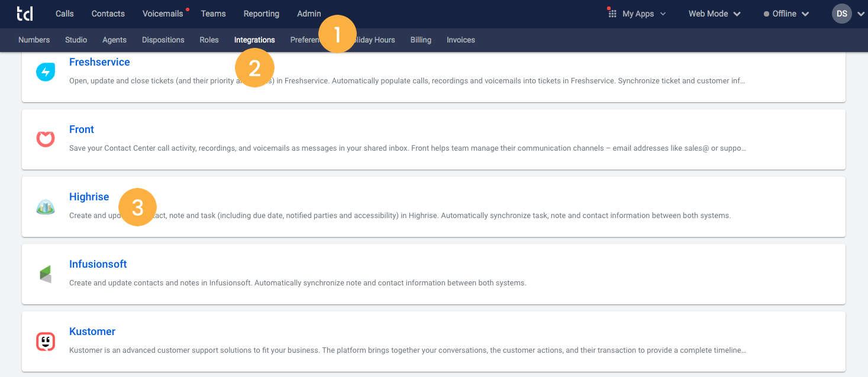Go to Reporting
Viewport: 868px width, 377px height.
(261, 14)
